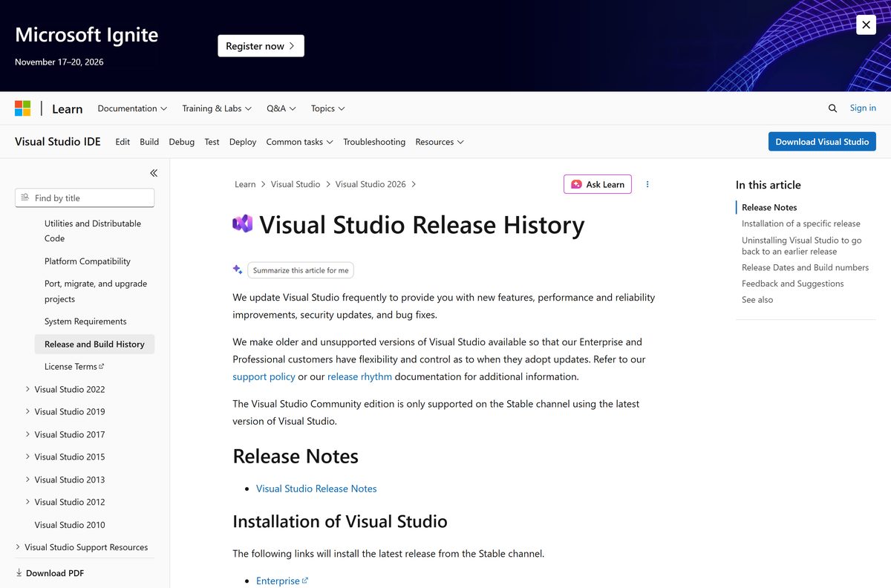Open the Platform Compatibility page
The image size is (891, 588).
[x=88, y=261]
